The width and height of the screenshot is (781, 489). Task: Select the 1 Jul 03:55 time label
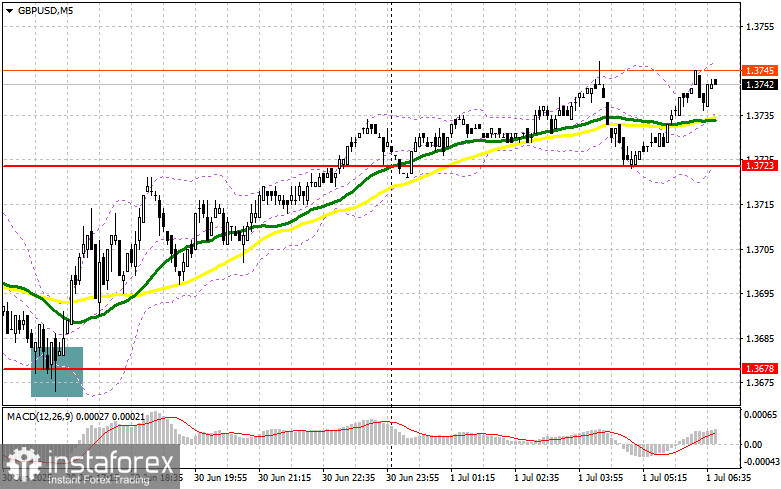(x=601, y=478)
